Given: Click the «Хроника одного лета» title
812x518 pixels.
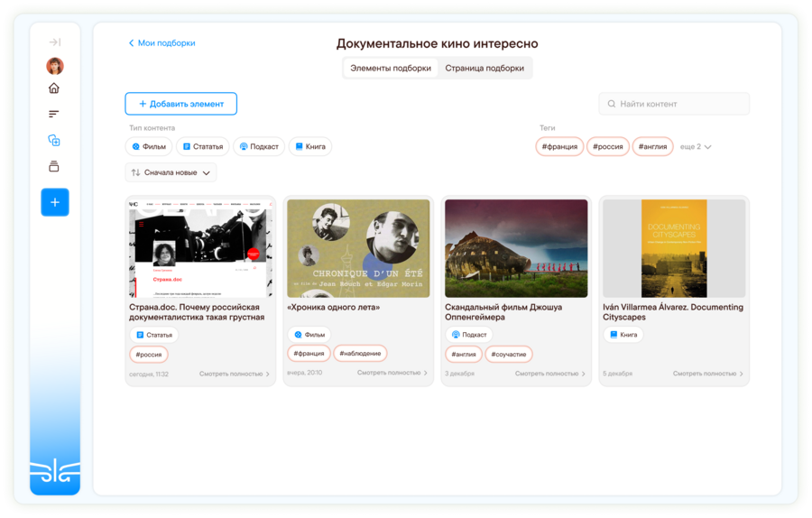Looking at the screenshot, I should point(334,307).
